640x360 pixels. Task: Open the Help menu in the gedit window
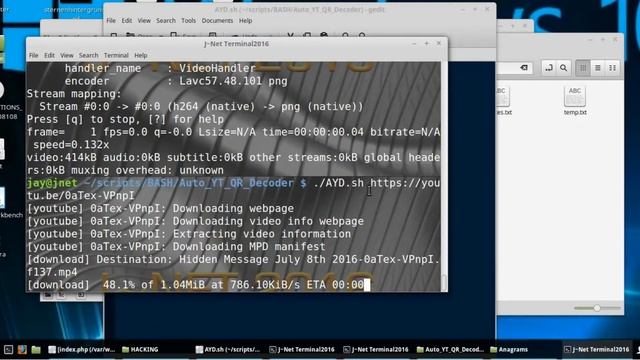pyautogui.click(x=245, y=20)
